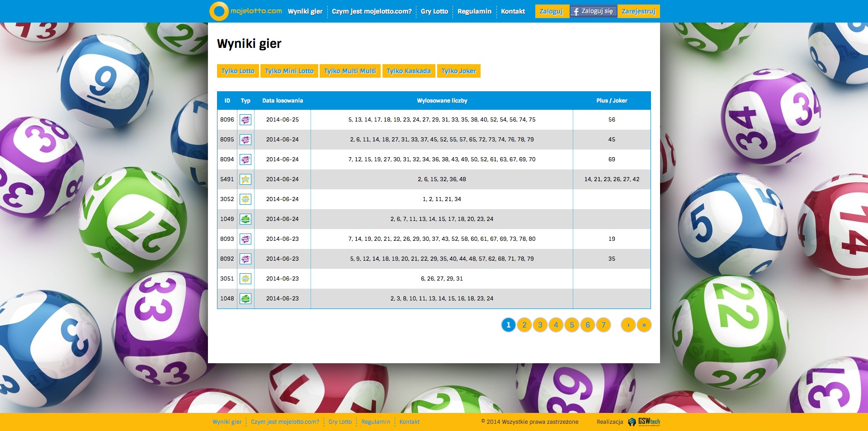
Task: Log in with Facebook via Zaloguj się
Action: coord(594,11)
